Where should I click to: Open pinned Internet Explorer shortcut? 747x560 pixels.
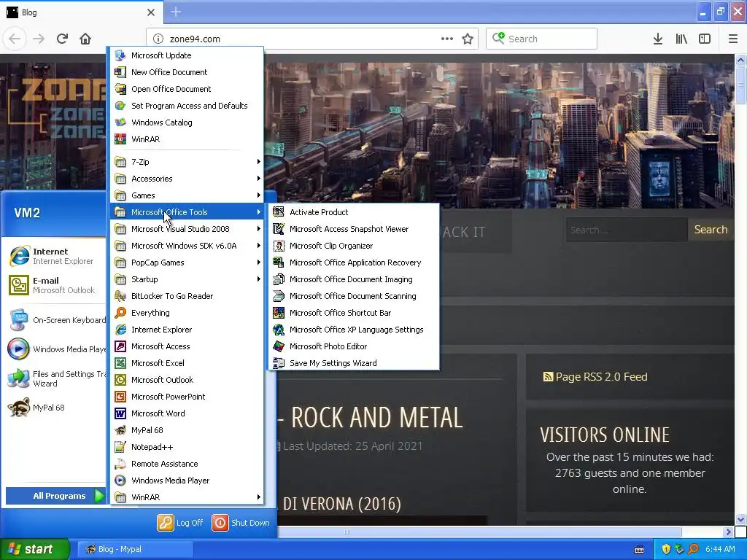(x=55, y=256)
